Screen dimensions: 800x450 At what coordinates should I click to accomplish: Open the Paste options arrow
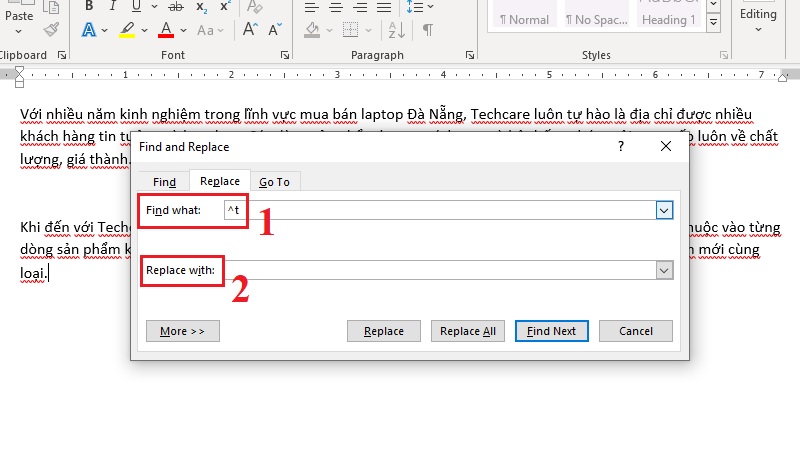point(19,31)
